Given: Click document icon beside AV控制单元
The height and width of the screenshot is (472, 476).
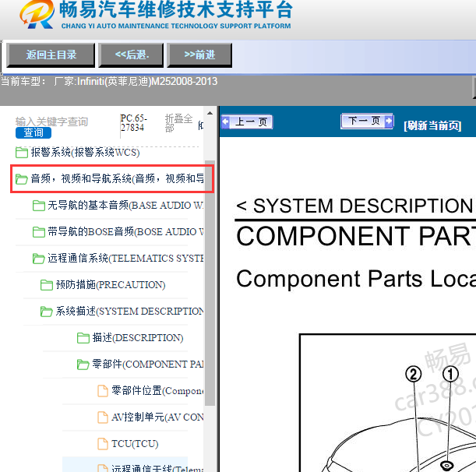Looking at the screenshot, I should click(x=103, y=417).
